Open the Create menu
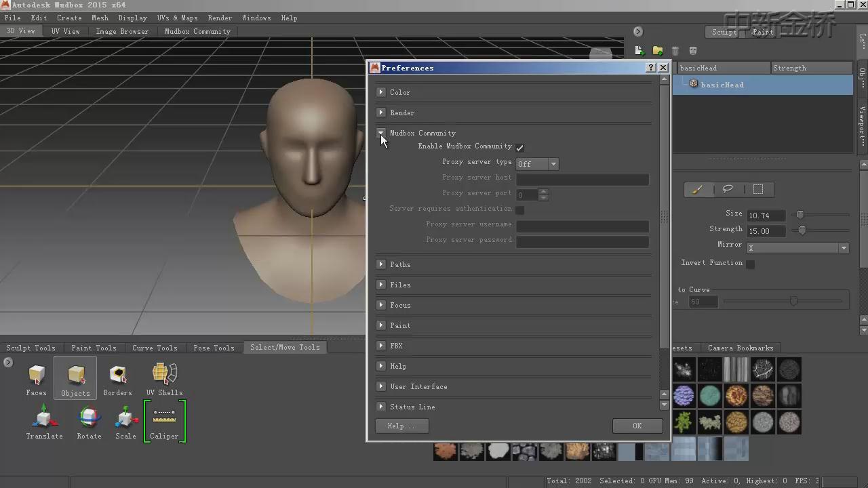868x488 pixels. [x=69, y=18]
